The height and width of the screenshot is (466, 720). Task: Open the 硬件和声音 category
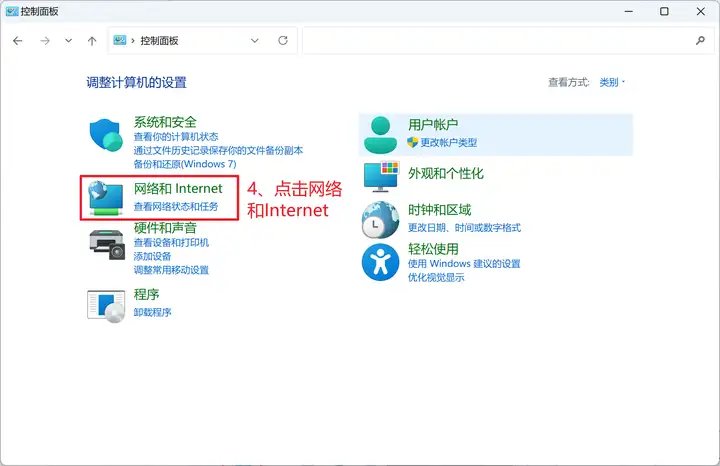coord(165,228)
